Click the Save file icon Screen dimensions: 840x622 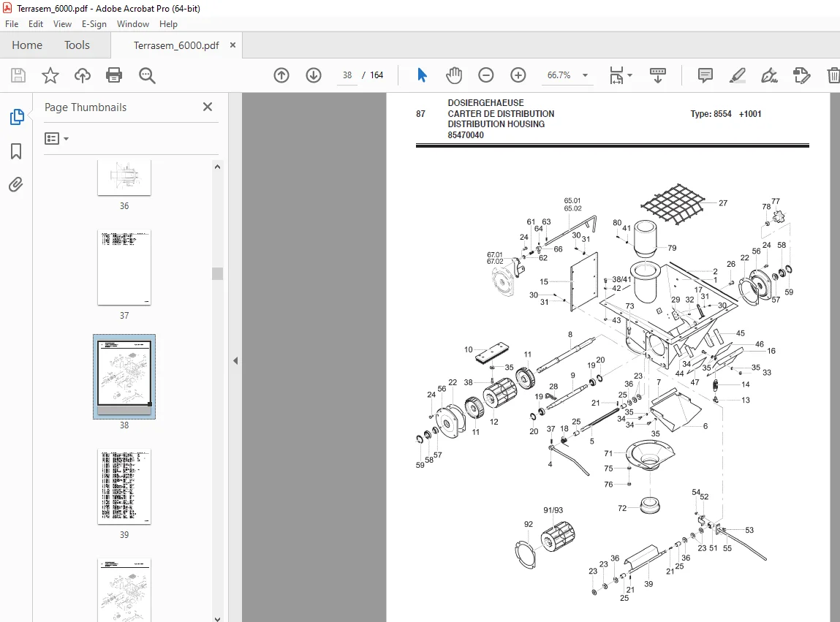tap(18, 75)
